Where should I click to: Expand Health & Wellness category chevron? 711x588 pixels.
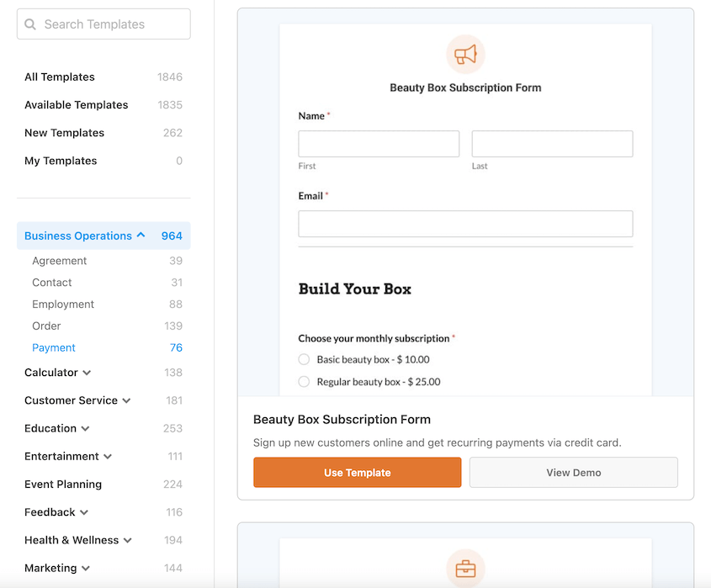click(127, 540)
